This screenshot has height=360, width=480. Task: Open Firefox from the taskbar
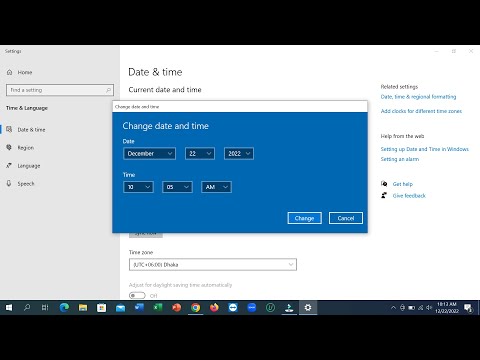(214, 308)
